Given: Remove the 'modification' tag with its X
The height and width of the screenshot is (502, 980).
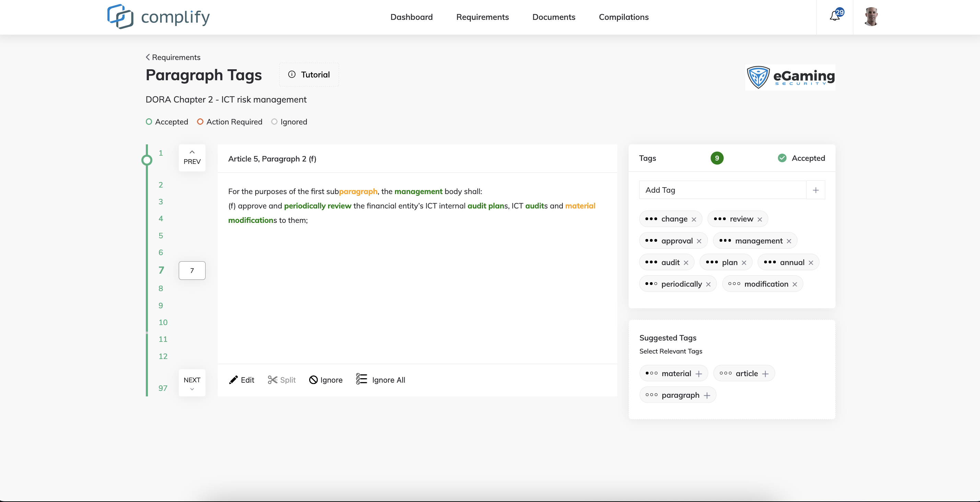Looking at the screenshot, I should (x=795, y=285).
